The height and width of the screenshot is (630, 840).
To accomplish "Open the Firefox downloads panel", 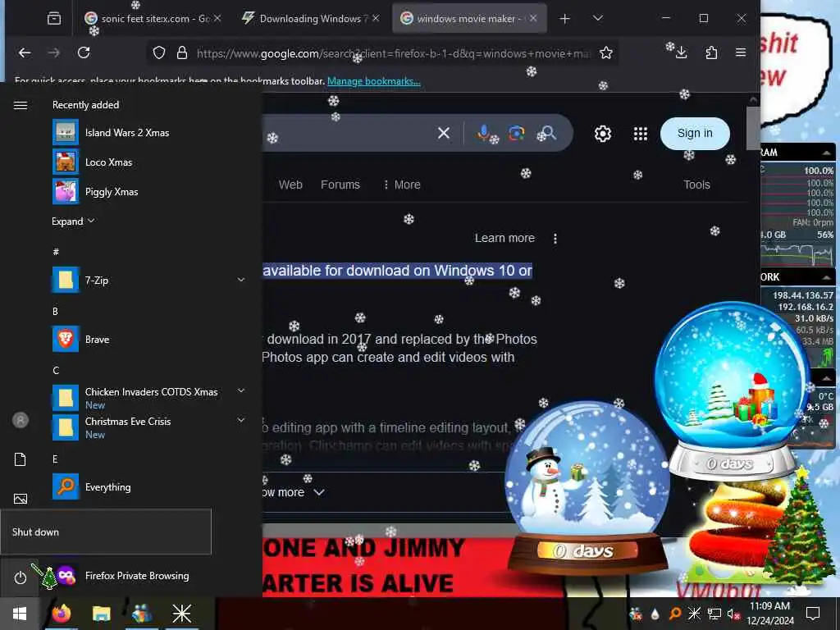I will pos(681,52).
